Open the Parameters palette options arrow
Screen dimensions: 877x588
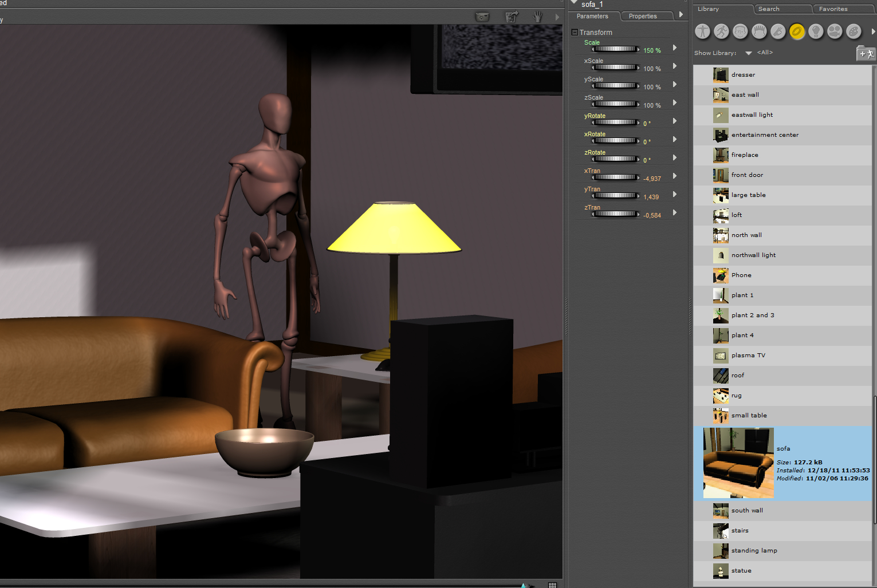click(x=681, y=15)
